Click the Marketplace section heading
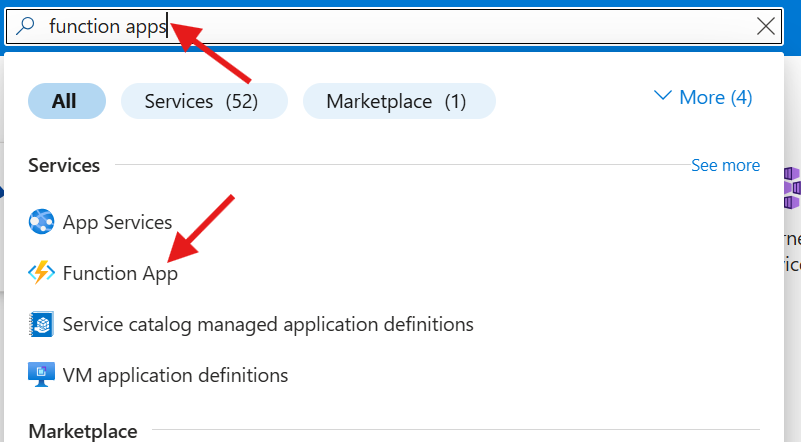The height and width of the screenshot is (442, 801). pos(83,431)
